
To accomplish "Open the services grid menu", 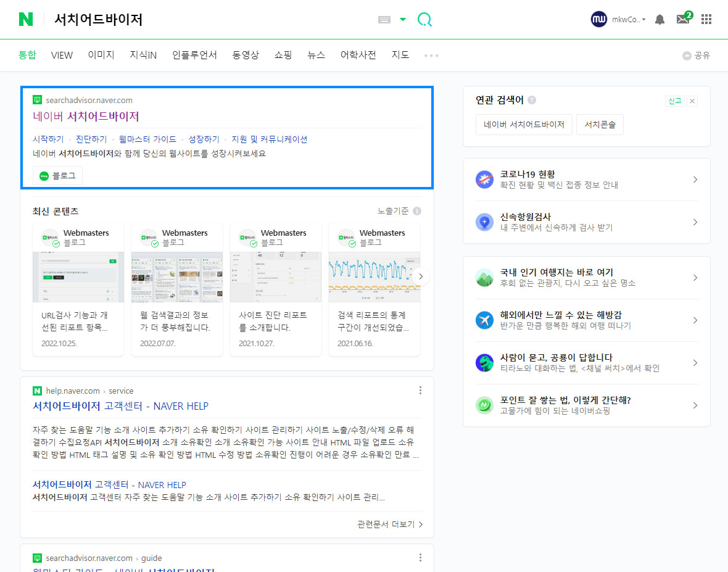I will [706, 19].
